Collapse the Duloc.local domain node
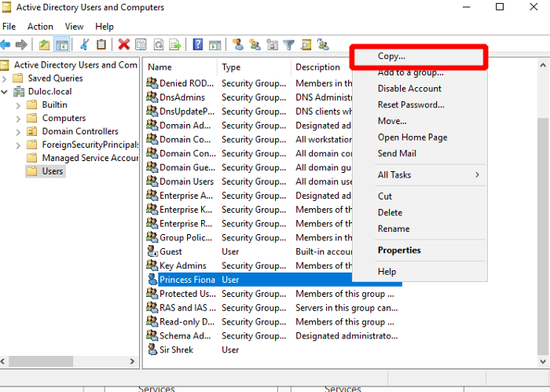The width and height of the screenshot is (550, 392). point(4,92)
